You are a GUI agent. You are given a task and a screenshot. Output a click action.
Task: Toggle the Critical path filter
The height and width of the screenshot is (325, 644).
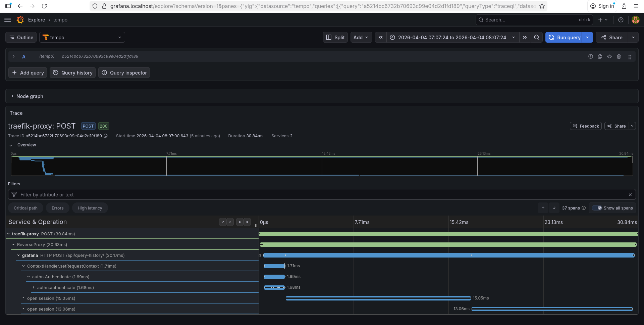coord(25,208)
